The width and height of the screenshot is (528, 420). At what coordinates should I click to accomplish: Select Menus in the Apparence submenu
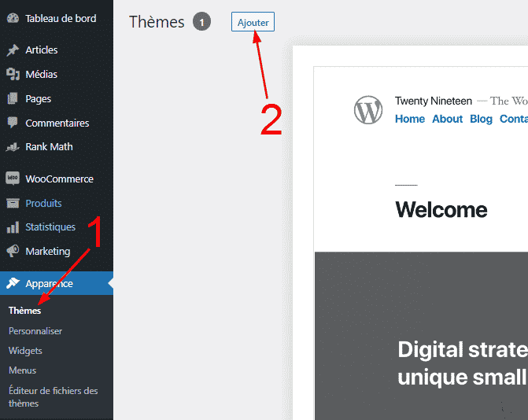tap(22, 370)
